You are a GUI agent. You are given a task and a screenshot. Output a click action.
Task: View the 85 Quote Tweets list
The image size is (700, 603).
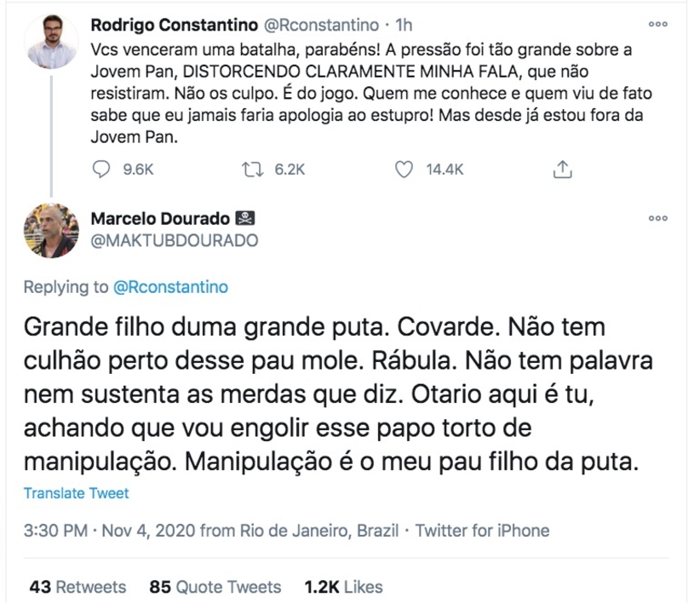tap(215, 587)
